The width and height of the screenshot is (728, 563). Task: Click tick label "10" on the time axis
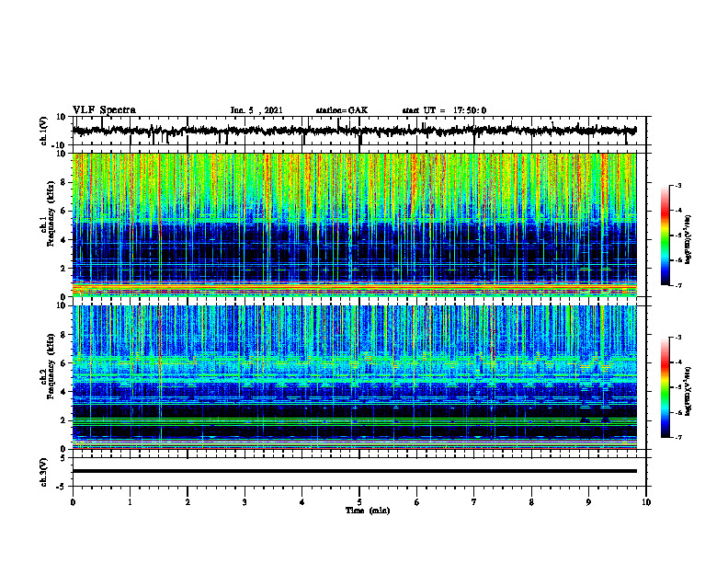[x=646, y=502]
